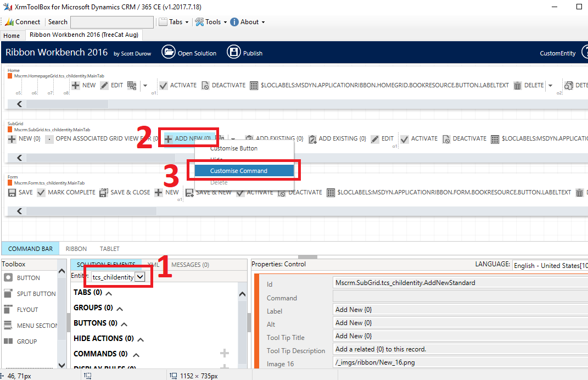Expand the dropdown arrow beside DELETE

point(550,86)
